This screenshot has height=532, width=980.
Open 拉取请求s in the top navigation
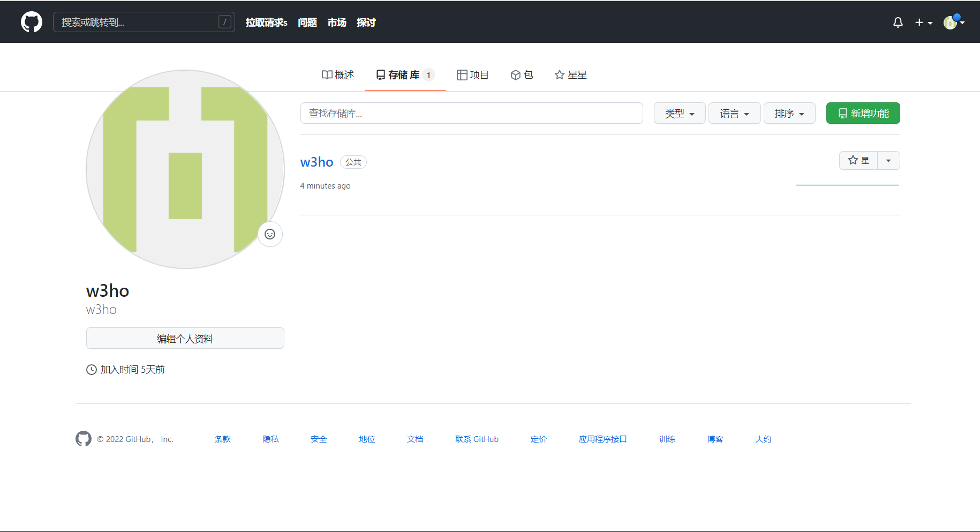point(267,23)
